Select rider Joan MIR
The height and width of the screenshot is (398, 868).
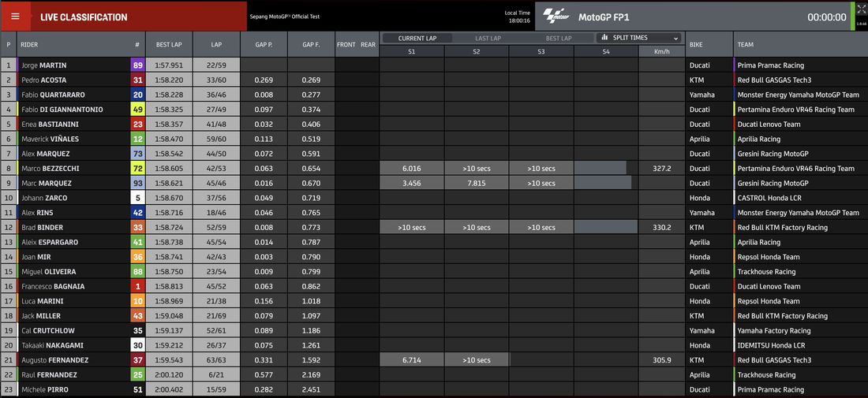click(36, 256)
